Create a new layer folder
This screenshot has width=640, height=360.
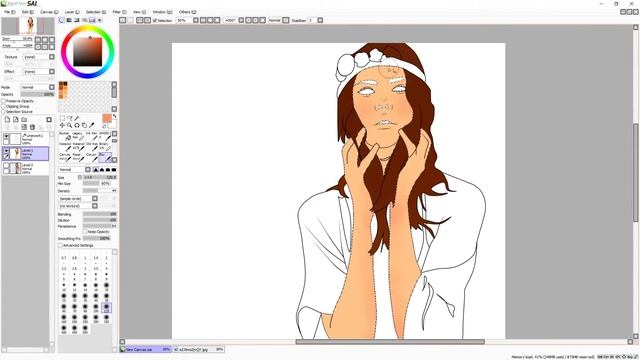[x=24, y=119]
